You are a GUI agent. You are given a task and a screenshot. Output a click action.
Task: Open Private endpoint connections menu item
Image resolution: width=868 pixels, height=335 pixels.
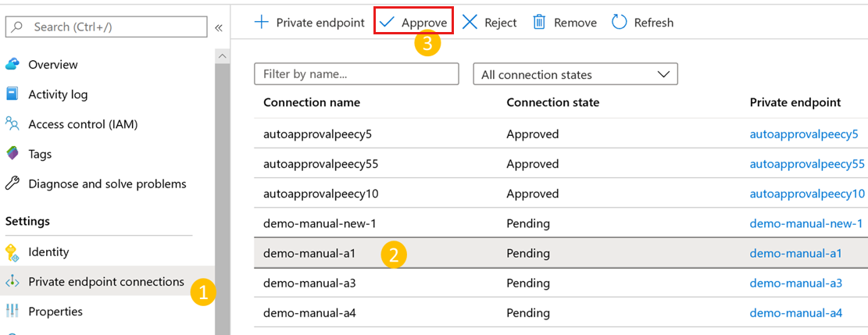click(x=106, y=282)
